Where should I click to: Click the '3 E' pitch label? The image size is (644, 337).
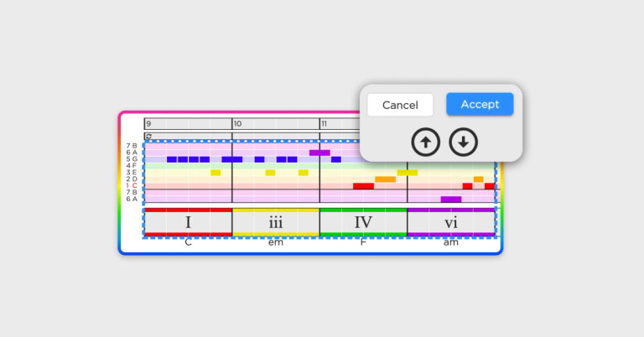pyautogui.click(x=132, y=173)
